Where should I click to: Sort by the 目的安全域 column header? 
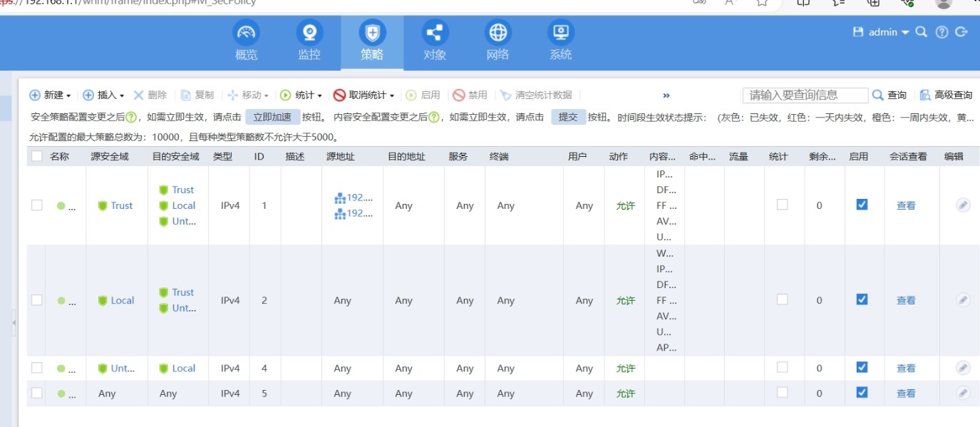point(176,156)
